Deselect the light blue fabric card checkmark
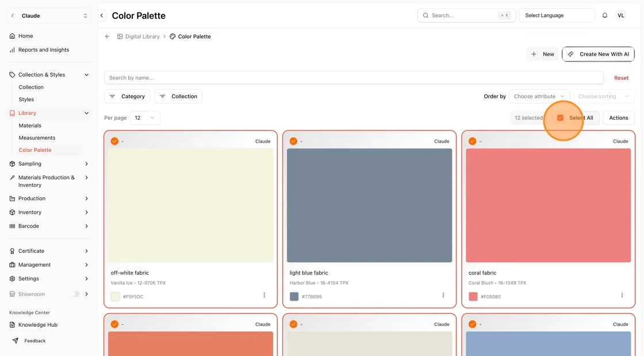Screen dimensions: 644x356 coord(293,141)
